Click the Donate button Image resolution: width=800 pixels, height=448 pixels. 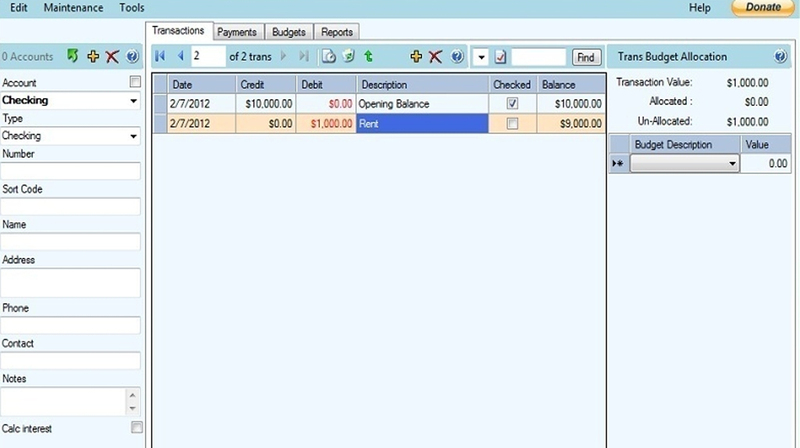tap(764, 8)
